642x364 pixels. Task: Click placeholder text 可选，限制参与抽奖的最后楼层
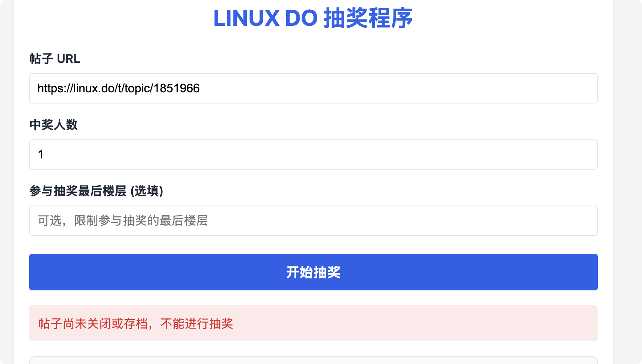click(x=123, y=220)
